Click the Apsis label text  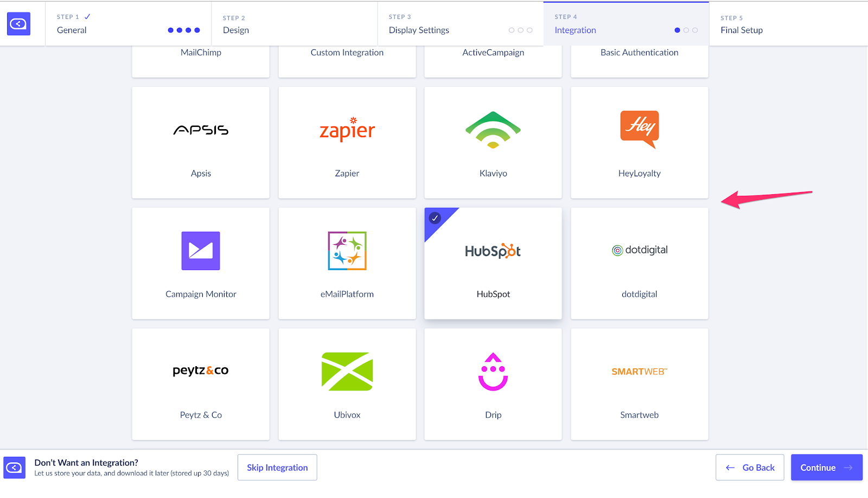click(x=201, y=174)
